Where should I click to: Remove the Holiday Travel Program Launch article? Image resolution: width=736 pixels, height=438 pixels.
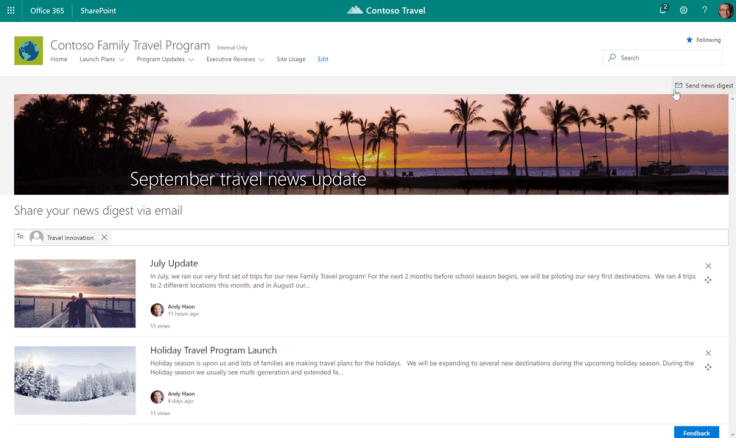click(x=708, y=353)
